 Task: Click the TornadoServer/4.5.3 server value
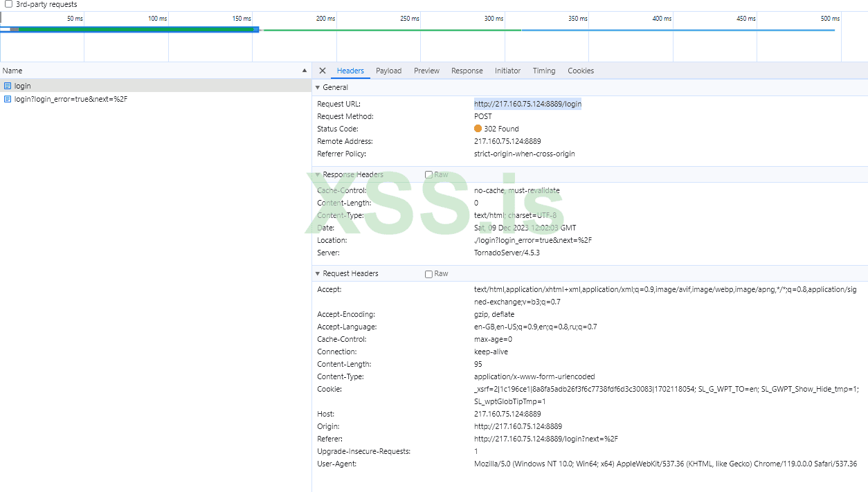507,253
